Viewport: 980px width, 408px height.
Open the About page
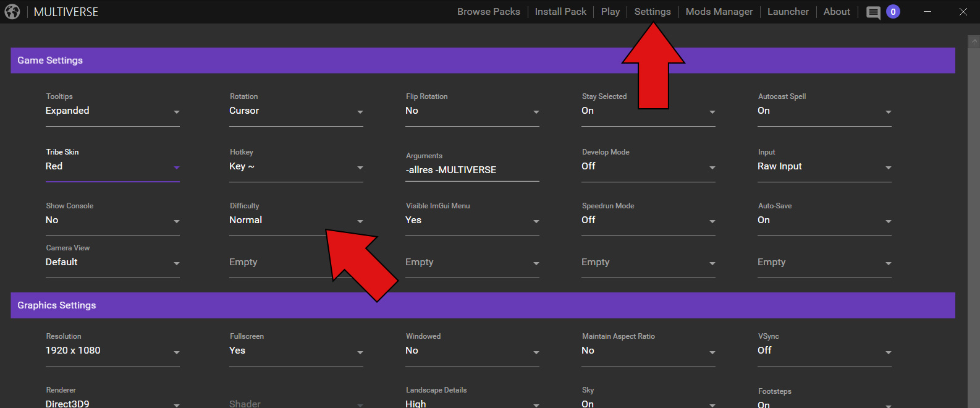pos(837,12)
